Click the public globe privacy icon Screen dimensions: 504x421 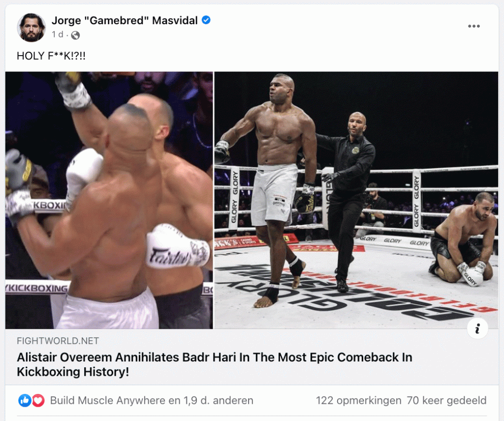click(75, 35)
